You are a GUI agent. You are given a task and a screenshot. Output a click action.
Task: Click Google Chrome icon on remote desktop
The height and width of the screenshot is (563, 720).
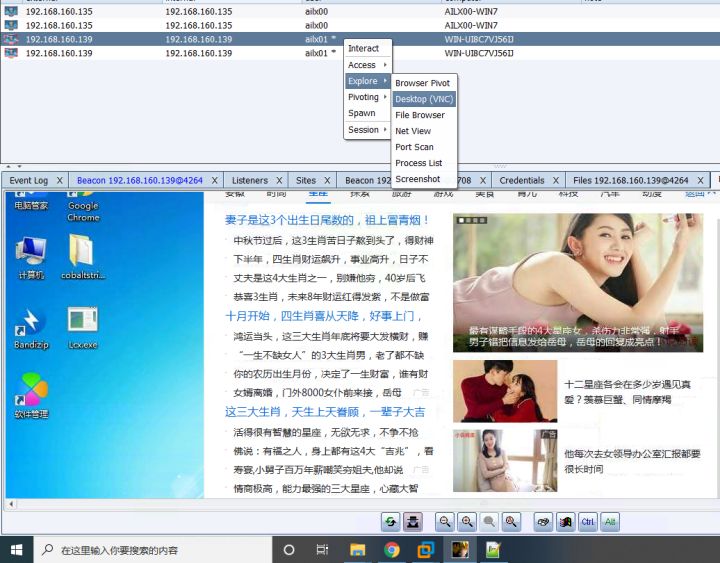click(x=83, y=208)
